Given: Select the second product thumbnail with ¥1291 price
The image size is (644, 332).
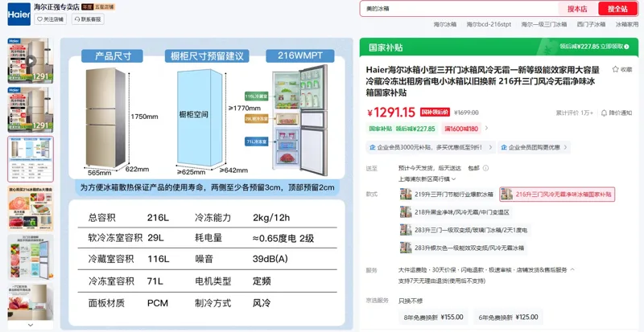Looking at the screenshot, I should [31, 109].
